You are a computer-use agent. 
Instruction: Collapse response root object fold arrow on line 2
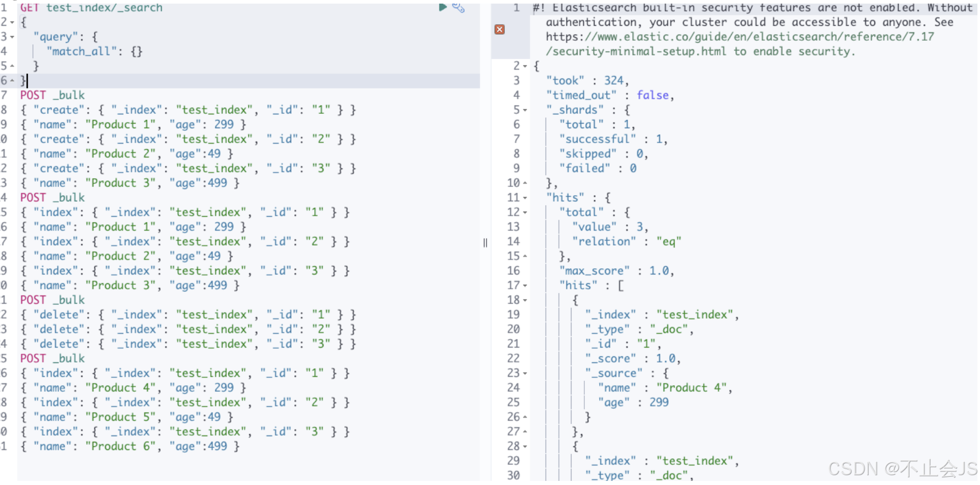coord(525,66)
